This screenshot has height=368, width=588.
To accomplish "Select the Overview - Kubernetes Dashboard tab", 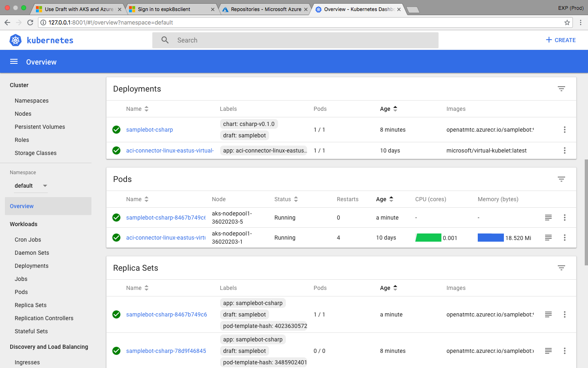I will tap(358, 9).
